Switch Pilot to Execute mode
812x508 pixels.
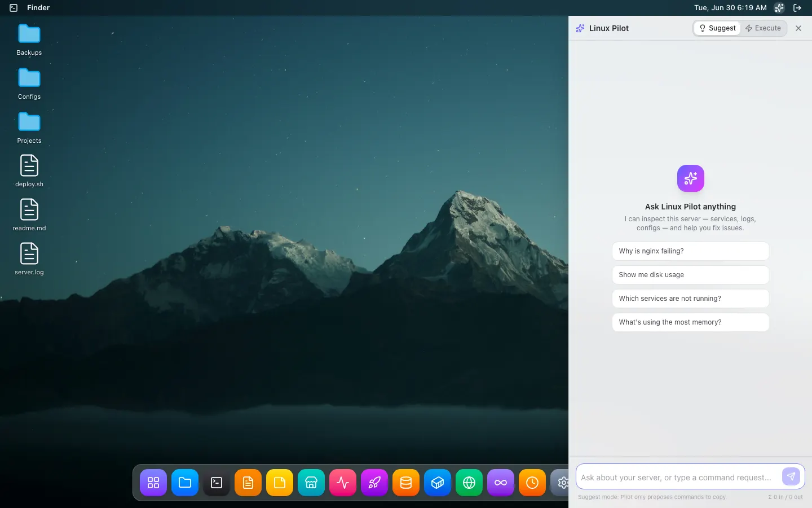[763, 28]
